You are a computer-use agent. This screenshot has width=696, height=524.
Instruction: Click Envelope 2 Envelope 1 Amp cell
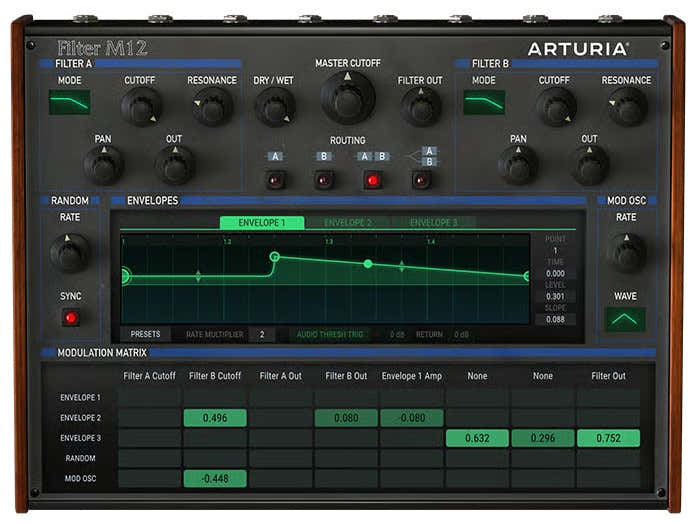click(x=412, y=418)
